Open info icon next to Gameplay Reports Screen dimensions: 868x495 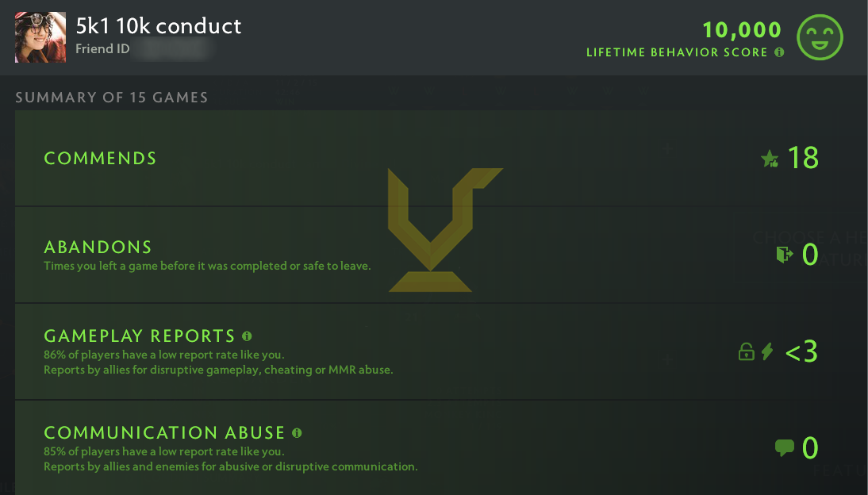[x=248, y=336]
